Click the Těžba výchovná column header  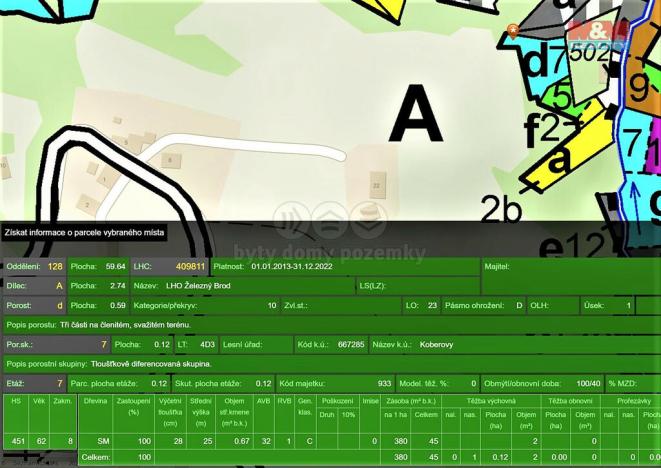pos(491,400)
